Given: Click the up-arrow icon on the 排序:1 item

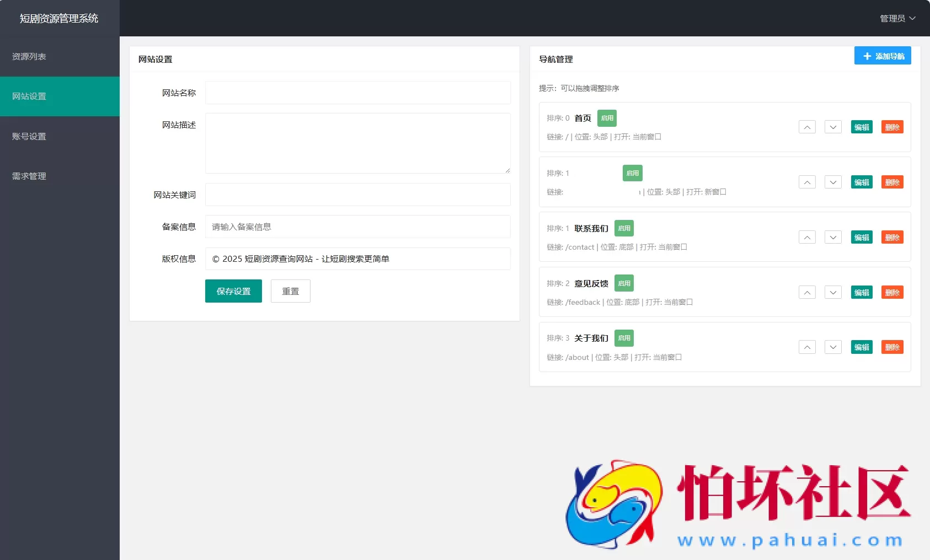Looking at the screenshot, I should pyautogui.click(x=807, y=182).
